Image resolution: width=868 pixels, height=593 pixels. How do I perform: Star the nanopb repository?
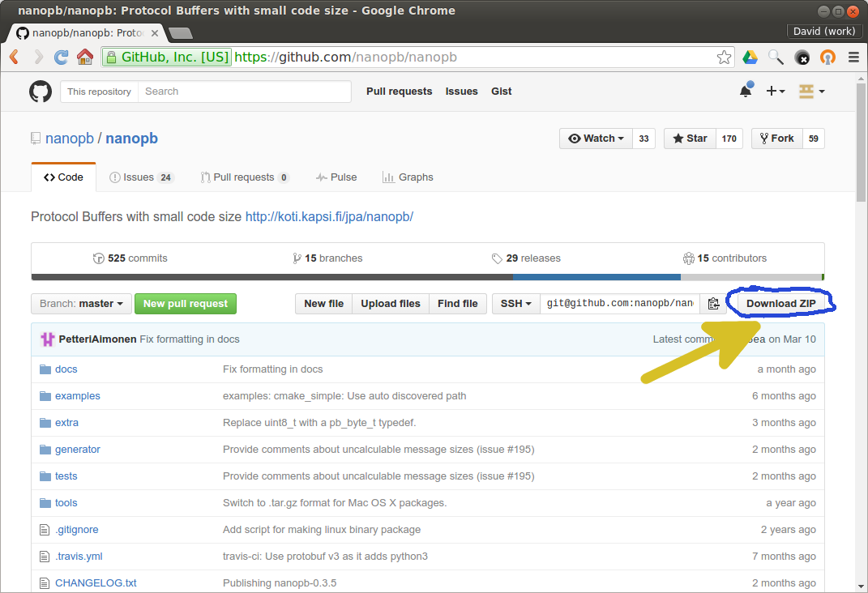coord(691,139)
